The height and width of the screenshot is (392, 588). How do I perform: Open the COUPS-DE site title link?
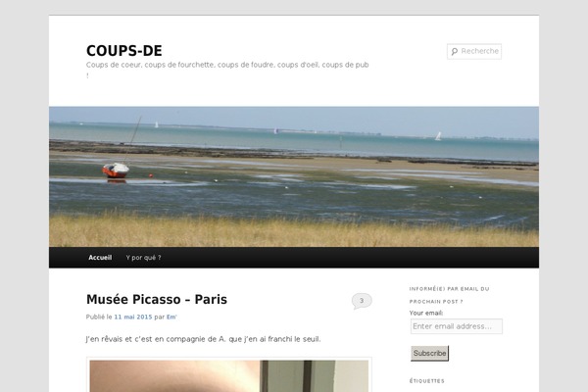click(124, 51)
